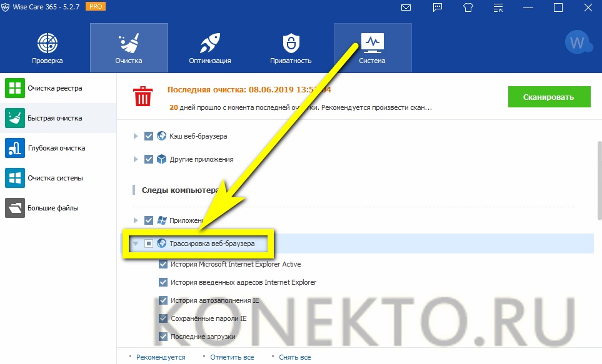Switch to the Система tab
Image resolution: width=602 pixels, height=364 pixels.
373,48
